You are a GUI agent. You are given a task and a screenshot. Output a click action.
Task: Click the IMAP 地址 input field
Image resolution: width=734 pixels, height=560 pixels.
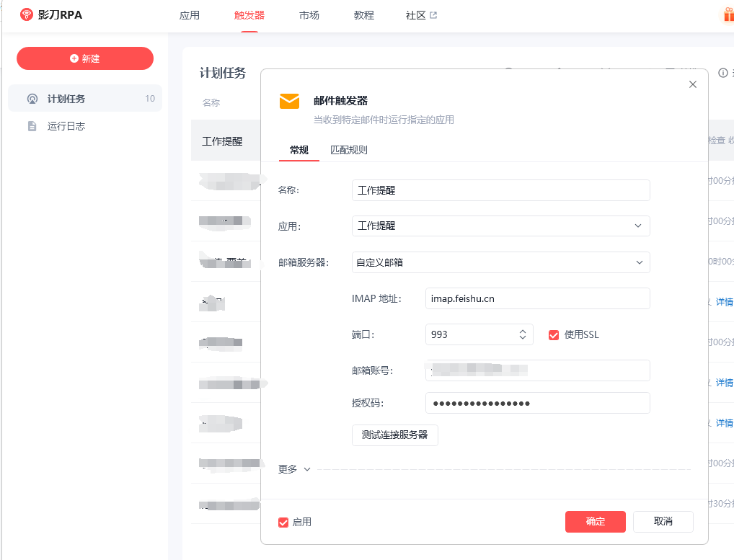tap(537, 298)
